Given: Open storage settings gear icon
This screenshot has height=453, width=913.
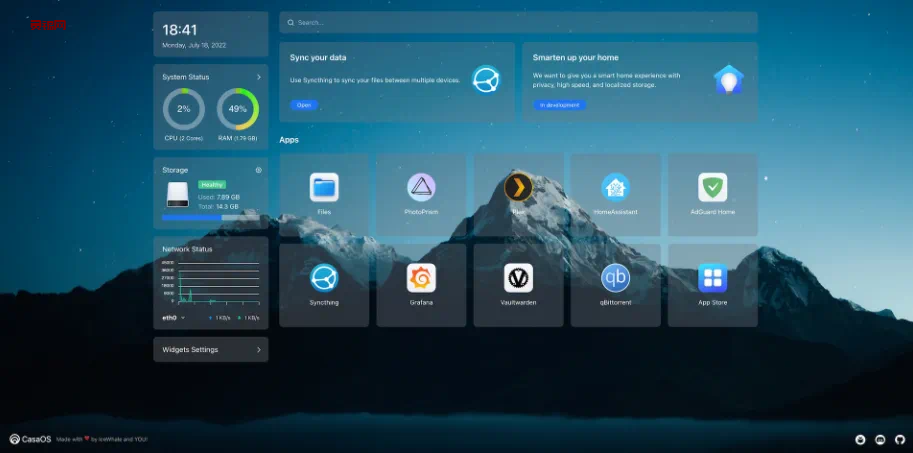Looking at the screenshot, I should coord(258,170).
